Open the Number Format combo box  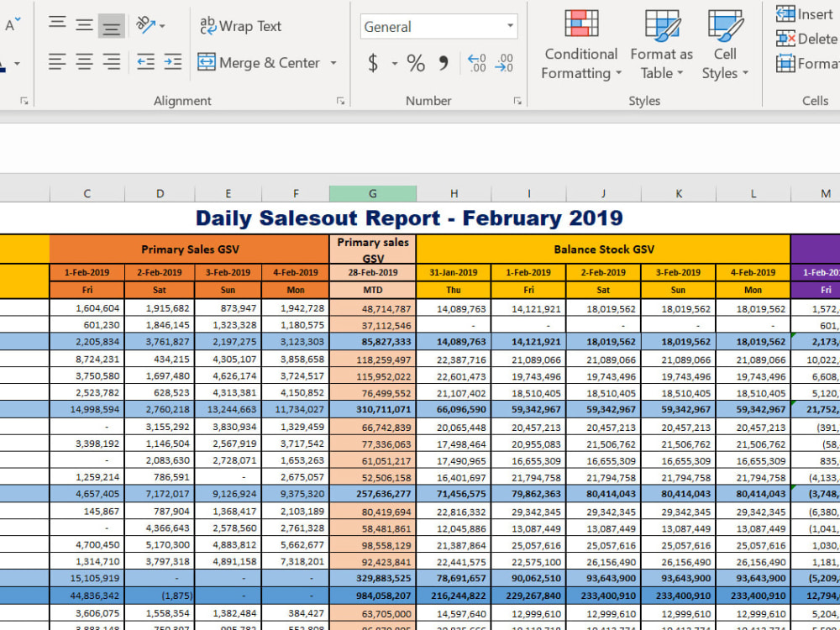tap(438, 26)
